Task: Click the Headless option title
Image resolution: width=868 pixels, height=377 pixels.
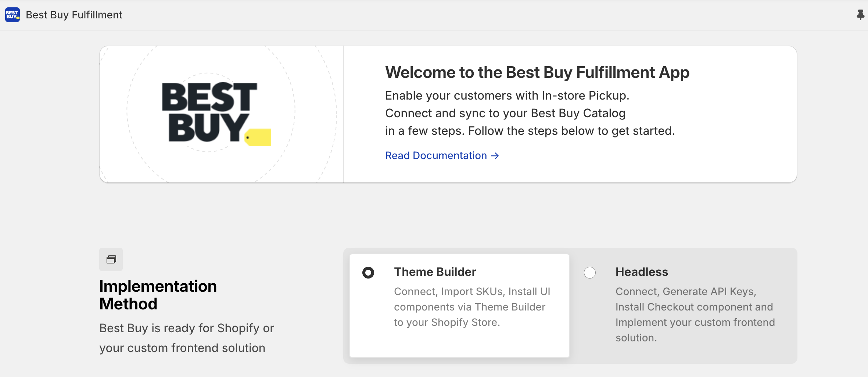Action: coord(642,272)
